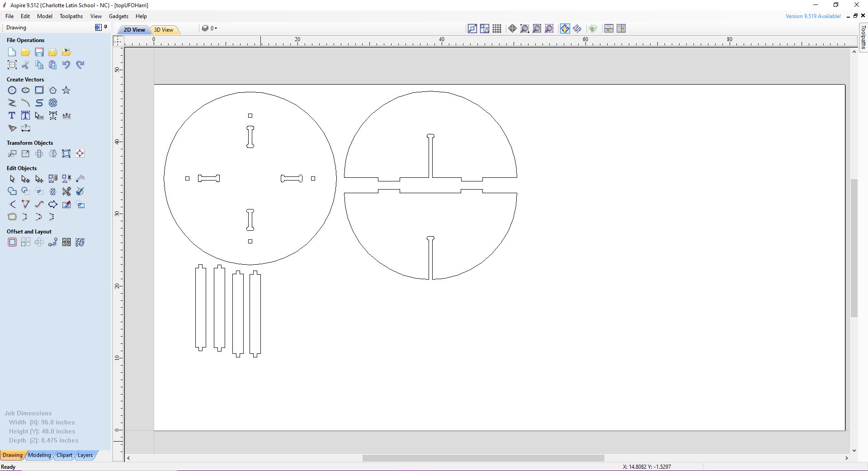The width and height of the screenshot is (868, 471).
Task: Select the Draw Arc tool
Action: [x=26, y=103]
